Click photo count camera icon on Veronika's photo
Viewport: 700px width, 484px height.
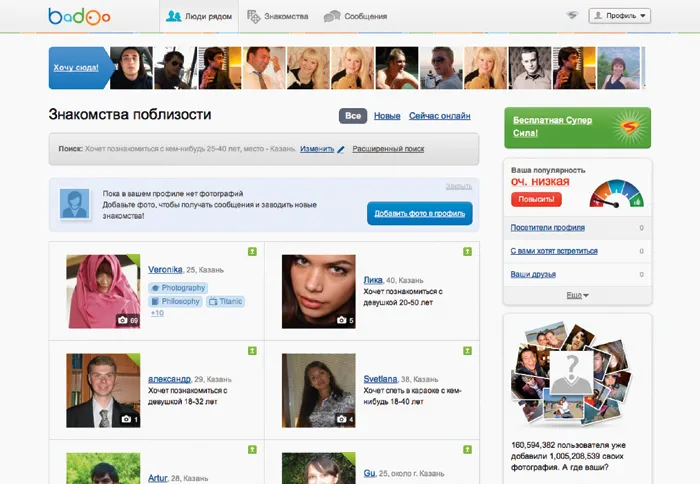click(122, 321)
